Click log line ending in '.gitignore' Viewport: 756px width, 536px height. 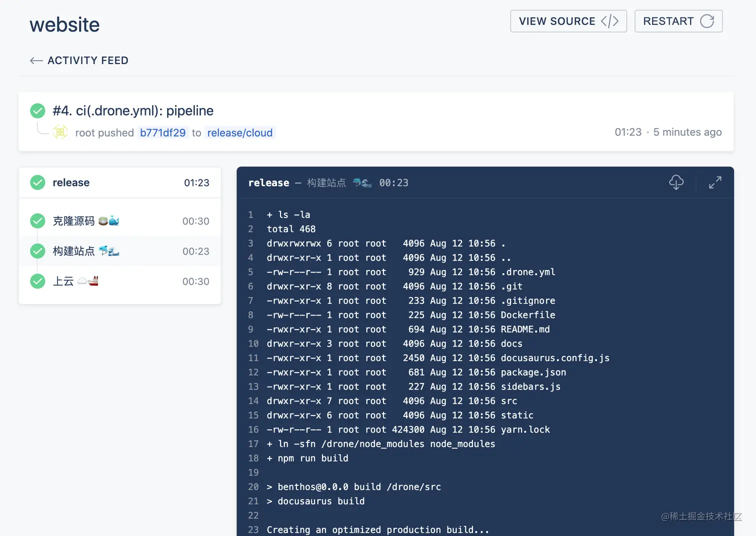[411, 300]
